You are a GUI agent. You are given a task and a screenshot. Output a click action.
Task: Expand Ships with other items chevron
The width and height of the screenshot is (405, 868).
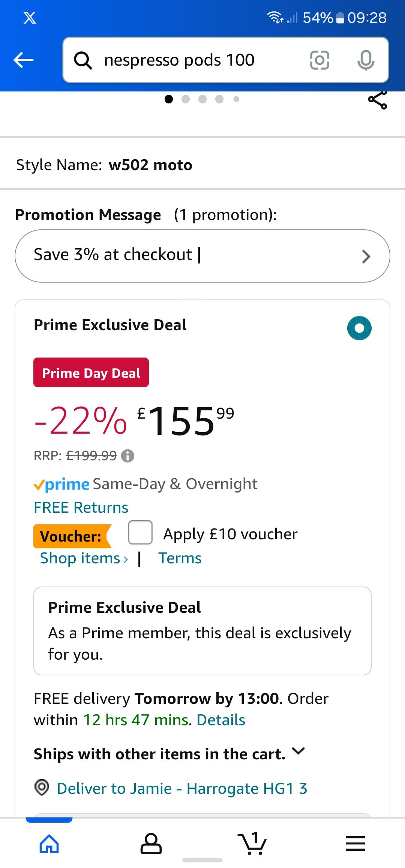coord(298,751)
